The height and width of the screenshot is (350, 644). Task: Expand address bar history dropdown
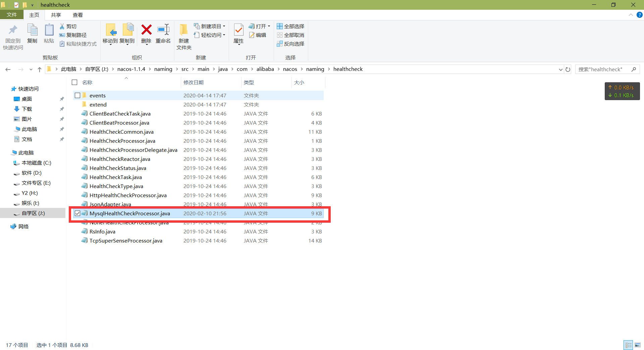pos(560,70)
